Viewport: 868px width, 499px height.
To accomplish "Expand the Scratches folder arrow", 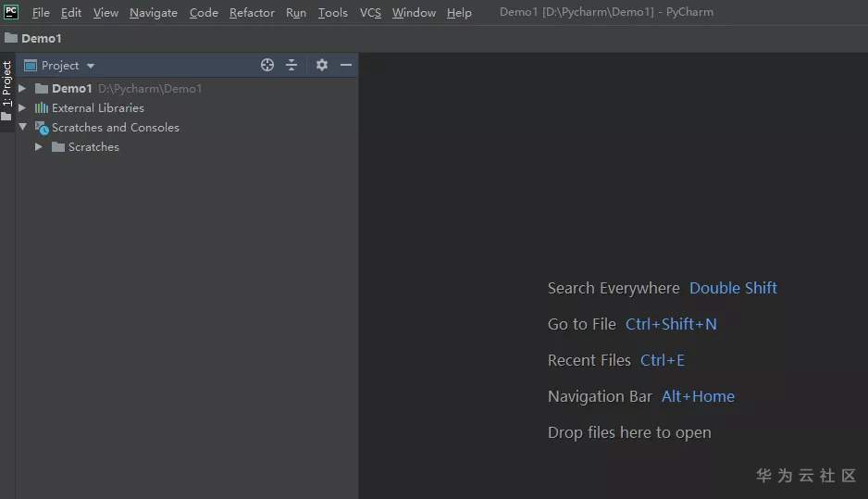I will [38, 147].
